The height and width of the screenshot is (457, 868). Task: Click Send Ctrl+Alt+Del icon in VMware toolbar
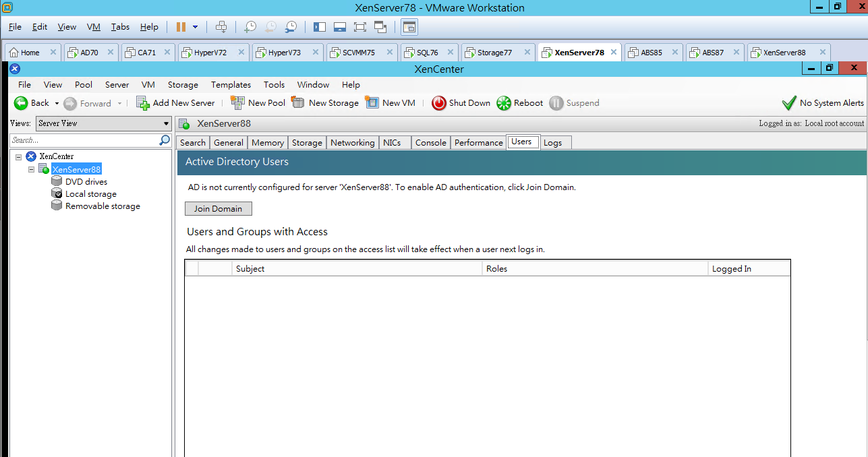click(221, 27)
